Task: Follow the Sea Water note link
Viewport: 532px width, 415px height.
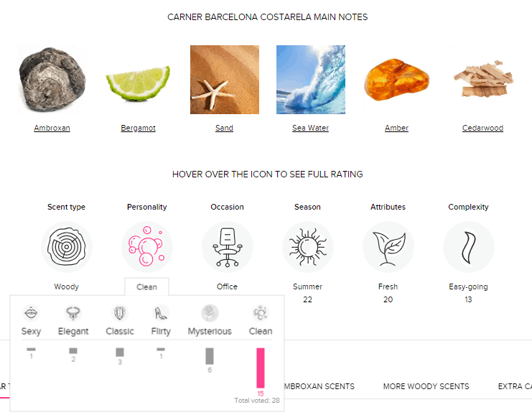Action: point(310,129)
